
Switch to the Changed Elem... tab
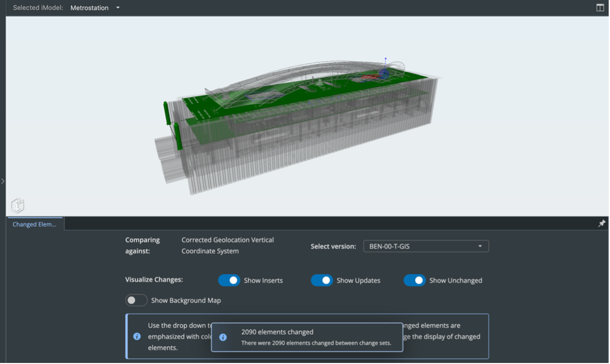point(34,224)
